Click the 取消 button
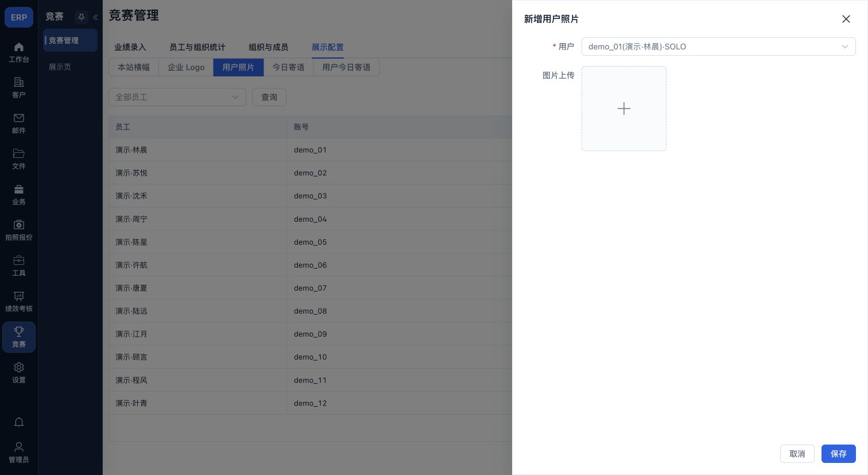The height and width of the screenshot is (475, 868). pos(797,454)
